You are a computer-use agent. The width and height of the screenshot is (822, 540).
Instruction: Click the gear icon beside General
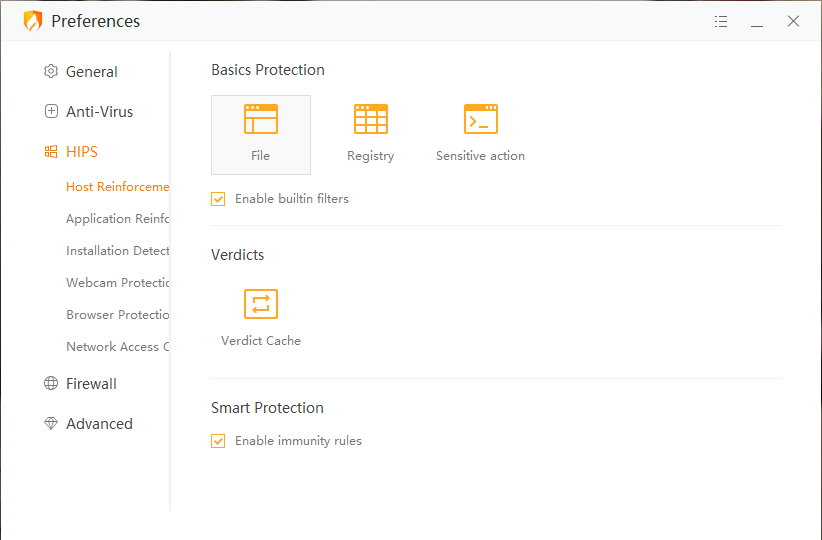tap(51, 72)
